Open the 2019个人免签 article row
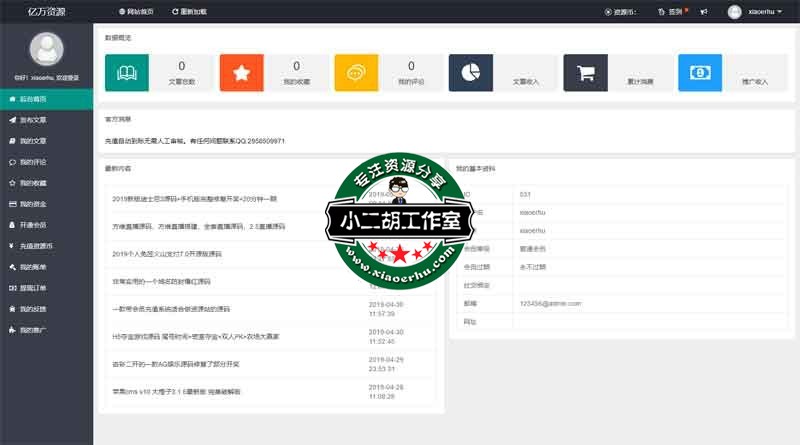 coord(167,254)
